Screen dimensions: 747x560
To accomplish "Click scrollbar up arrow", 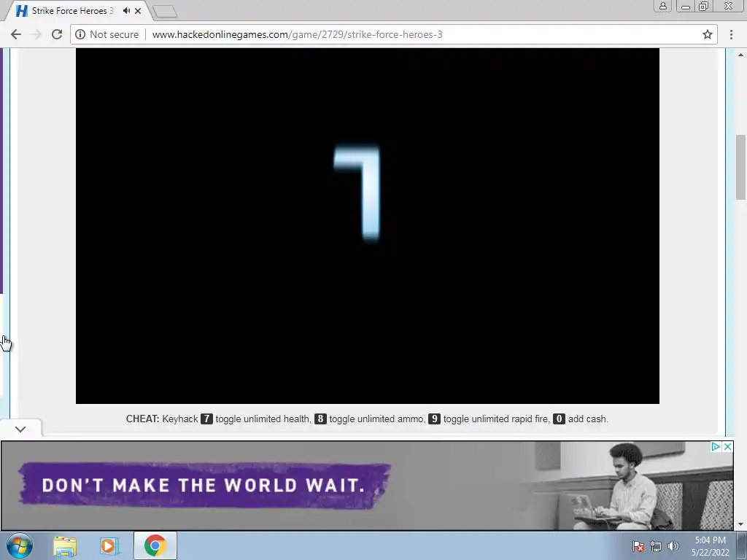I will [x=740, y=53].
